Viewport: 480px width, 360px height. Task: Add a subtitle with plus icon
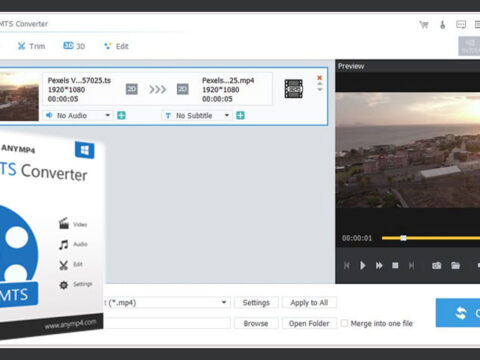coord(240,116)
